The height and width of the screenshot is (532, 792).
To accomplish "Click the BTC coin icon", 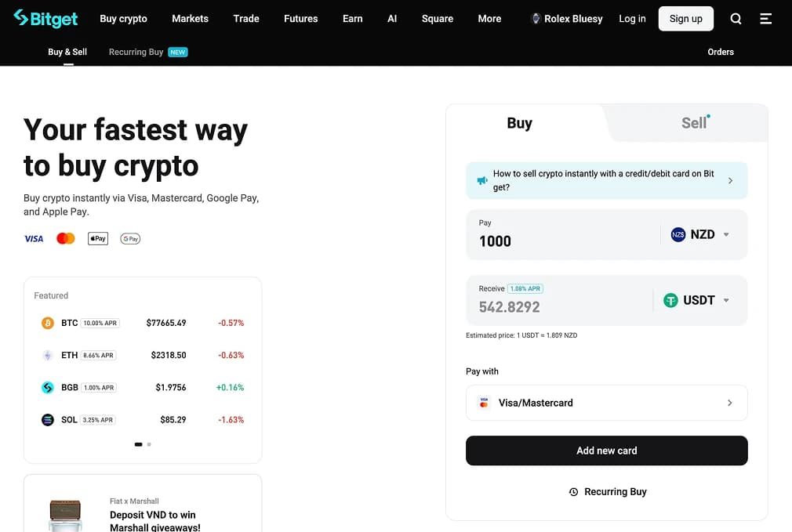I will coord(48,323).
